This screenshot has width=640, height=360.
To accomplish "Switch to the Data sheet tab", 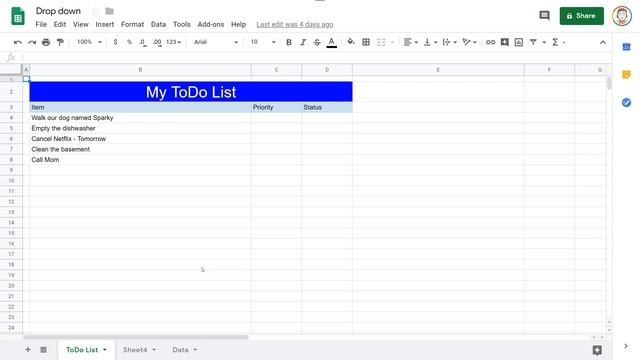I will (x=180, y=350).
